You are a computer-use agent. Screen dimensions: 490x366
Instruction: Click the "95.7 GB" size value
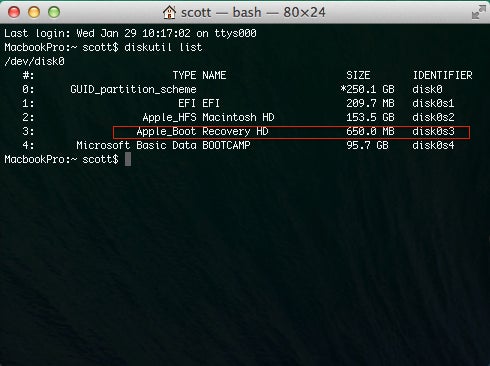(367, 145)
